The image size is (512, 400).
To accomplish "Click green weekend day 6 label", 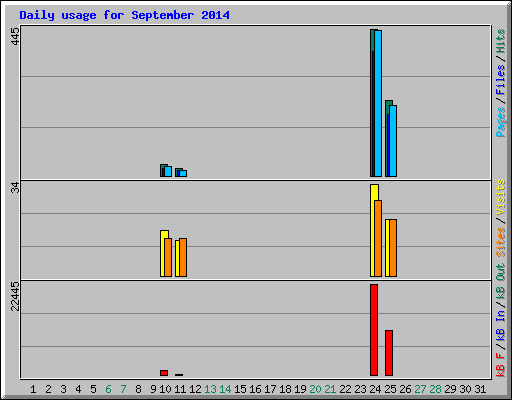I will point(108,389).
